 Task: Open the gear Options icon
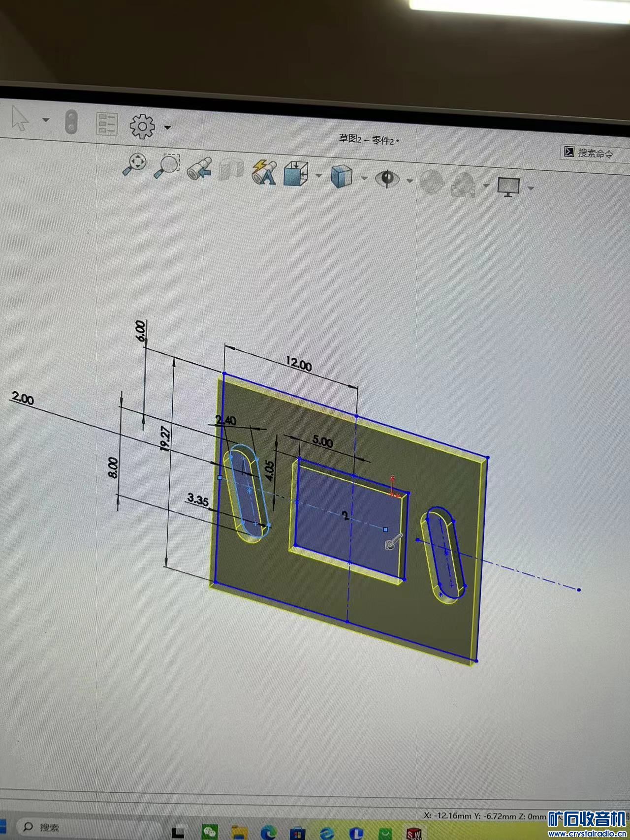pos(142,126)
